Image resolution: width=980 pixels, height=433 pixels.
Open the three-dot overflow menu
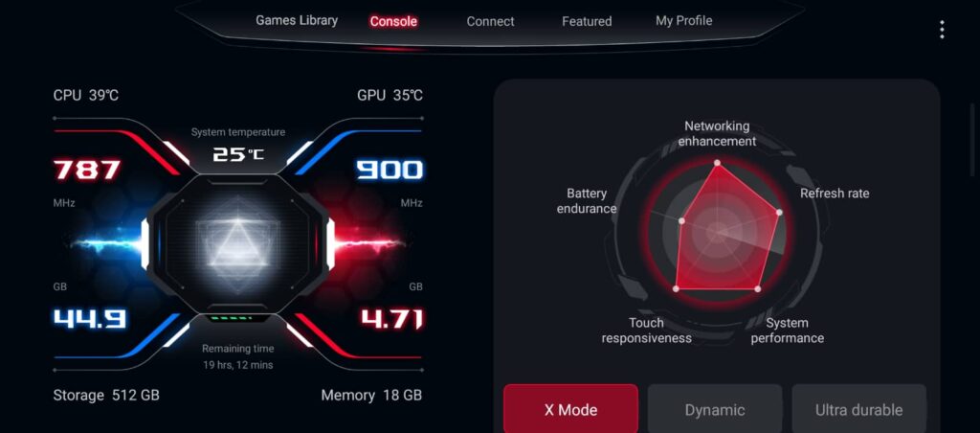click(x=942, y=30)
